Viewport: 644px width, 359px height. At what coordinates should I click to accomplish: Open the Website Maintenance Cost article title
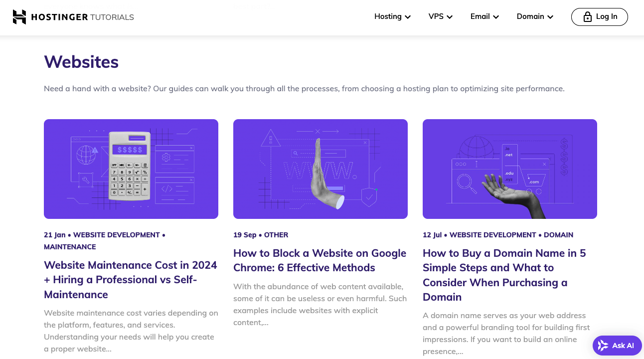(x=130, y=279)
